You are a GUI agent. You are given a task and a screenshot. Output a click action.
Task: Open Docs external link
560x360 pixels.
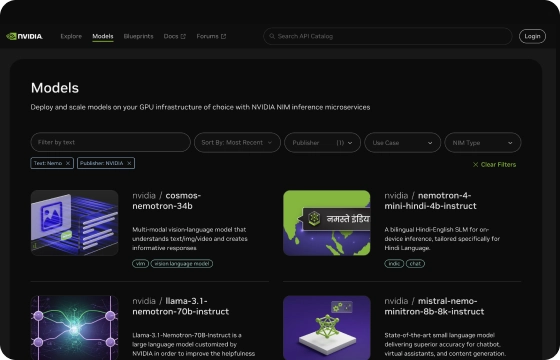tap(175, 36)
